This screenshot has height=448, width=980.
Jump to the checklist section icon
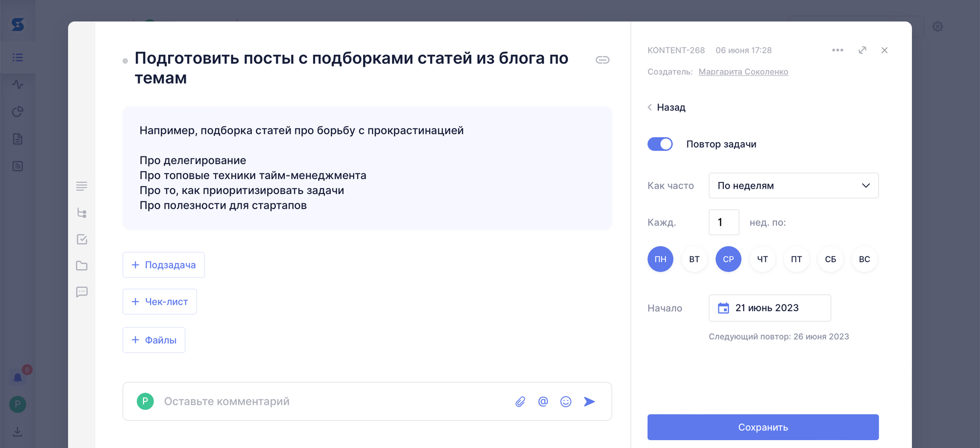pos(82,239)
